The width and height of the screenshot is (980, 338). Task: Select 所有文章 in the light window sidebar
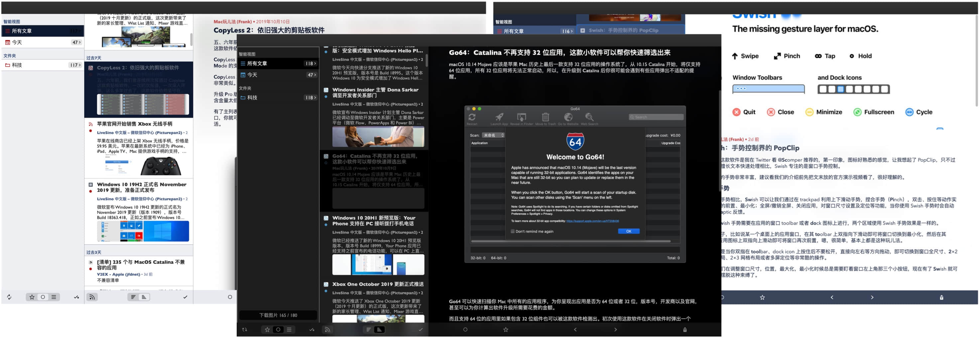[x=42, y=31]
